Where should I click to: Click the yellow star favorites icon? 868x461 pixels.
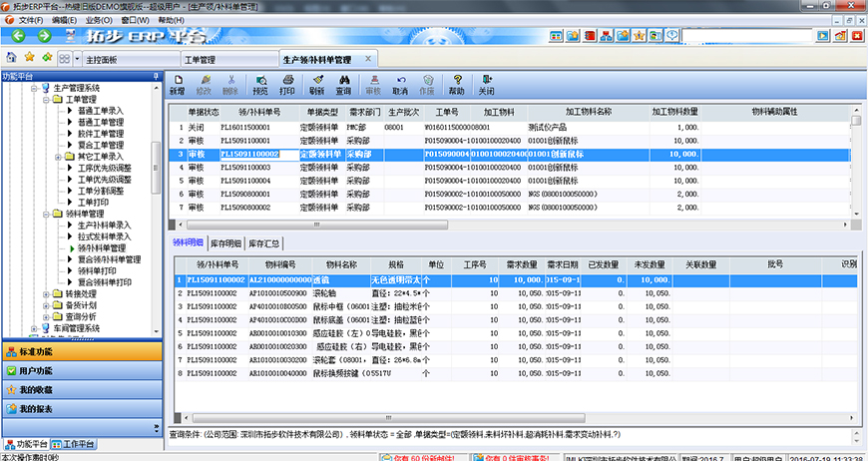point(29,59)
